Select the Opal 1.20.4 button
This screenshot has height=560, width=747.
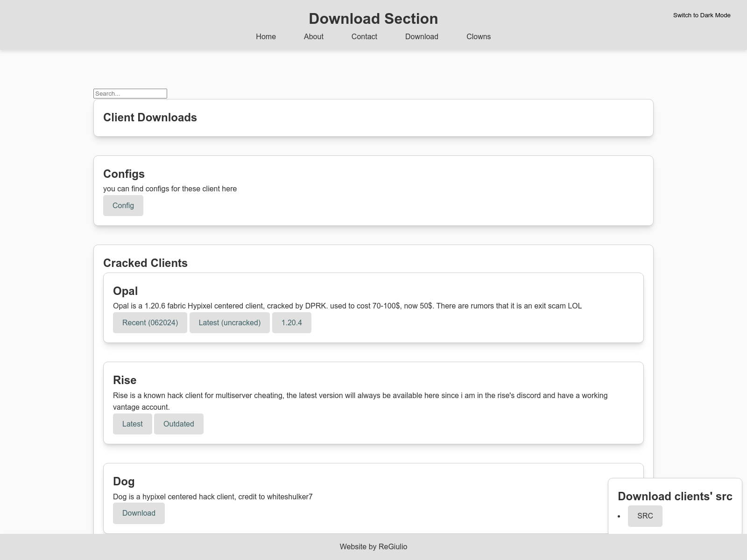click(x=292, y=323)
